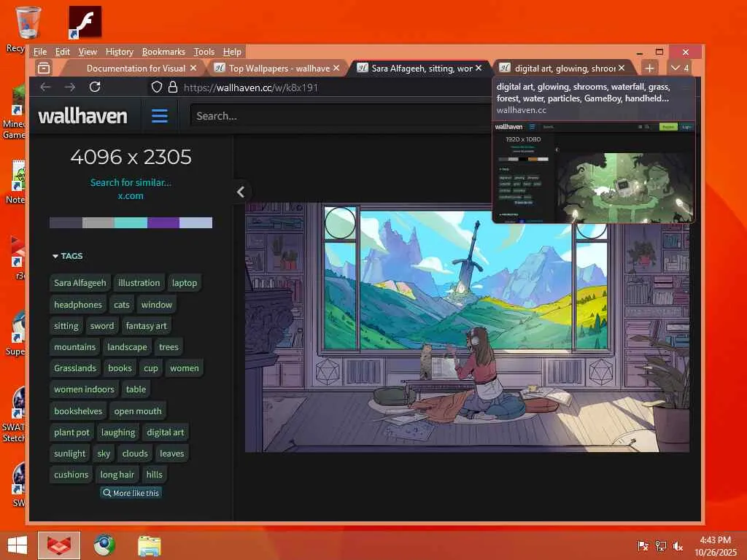Switch to digital art, glowing, shrooms tab
This screenshot has width=747, height=560.
pos(565,68)
